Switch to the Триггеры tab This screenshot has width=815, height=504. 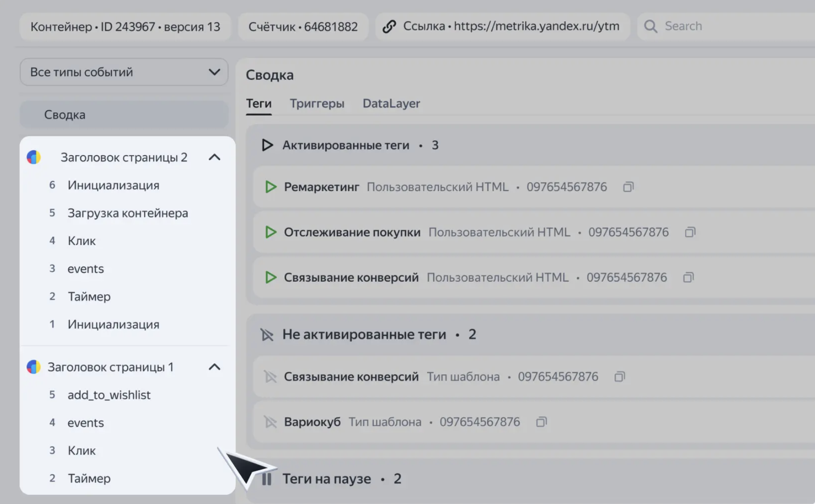point(317,103)
